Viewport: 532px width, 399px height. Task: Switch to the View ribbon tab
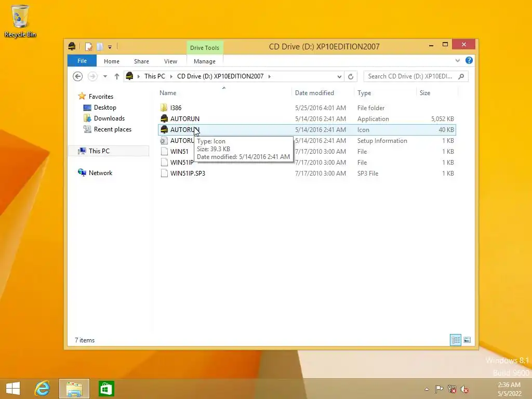(170, 61)
